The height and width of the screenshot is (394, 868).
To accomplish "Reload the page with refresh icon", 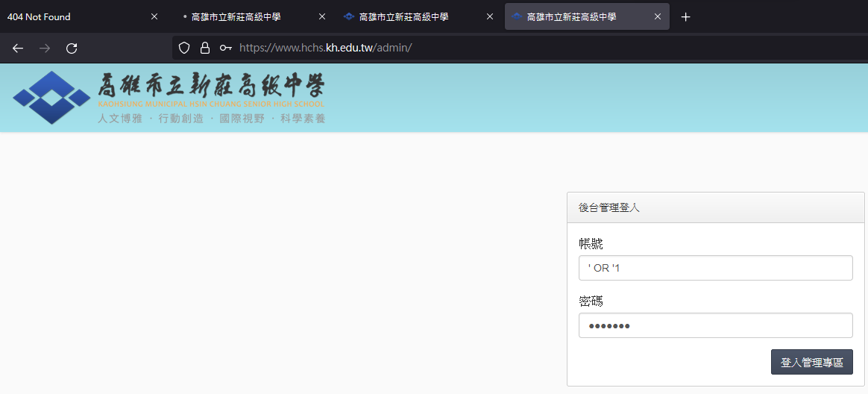I will [x=72, y=49].
